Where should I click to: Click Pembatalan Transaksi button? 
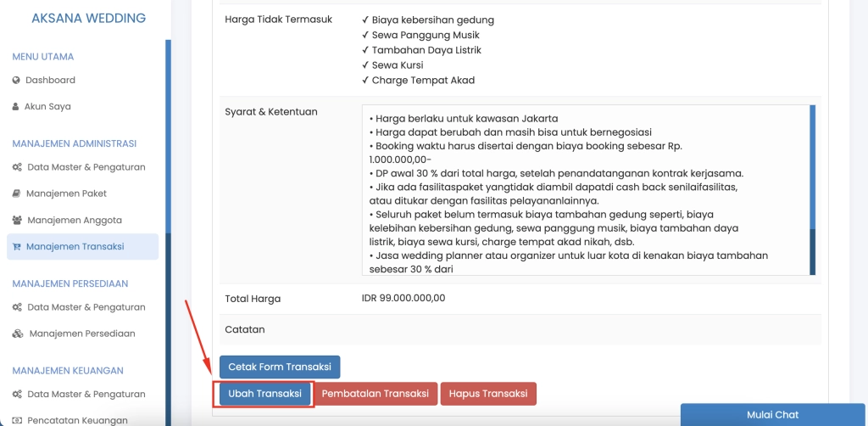[376, 394]
